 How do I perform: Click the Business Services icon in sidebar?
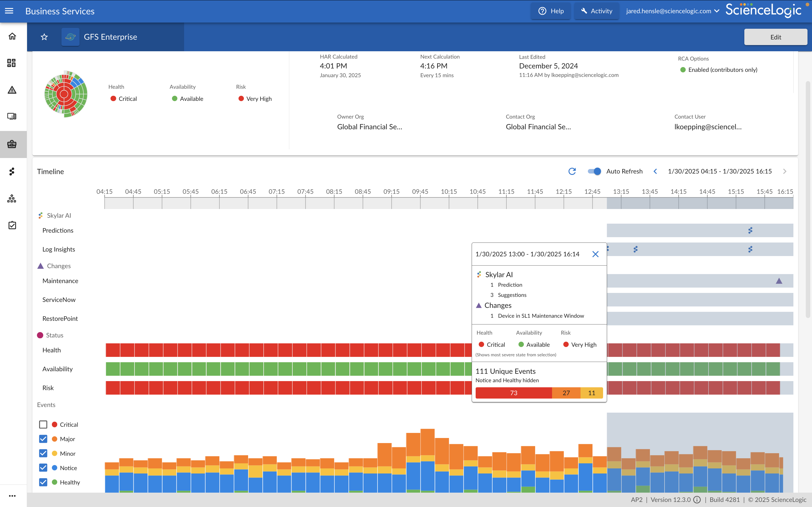pyautogui.click(x=13, y=144)
